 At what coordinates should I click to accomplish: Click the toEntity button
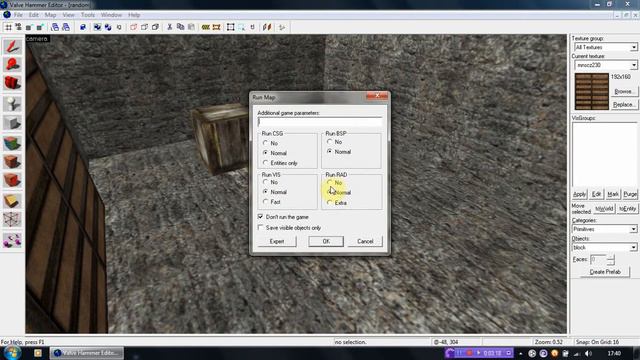coord(627,209)
